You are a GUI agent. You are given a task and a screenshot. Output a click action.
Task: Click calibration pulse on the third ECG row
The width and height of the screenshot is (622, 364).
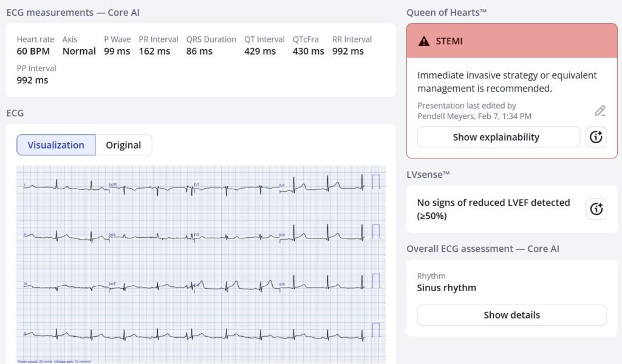click(x=376, y=280)
